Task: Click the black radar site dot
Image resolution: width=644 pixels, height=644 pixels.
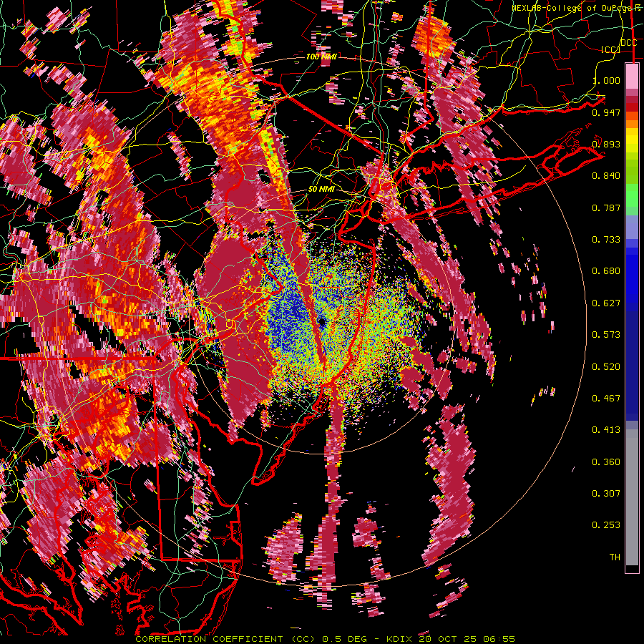Action: (x=323, y=321)
